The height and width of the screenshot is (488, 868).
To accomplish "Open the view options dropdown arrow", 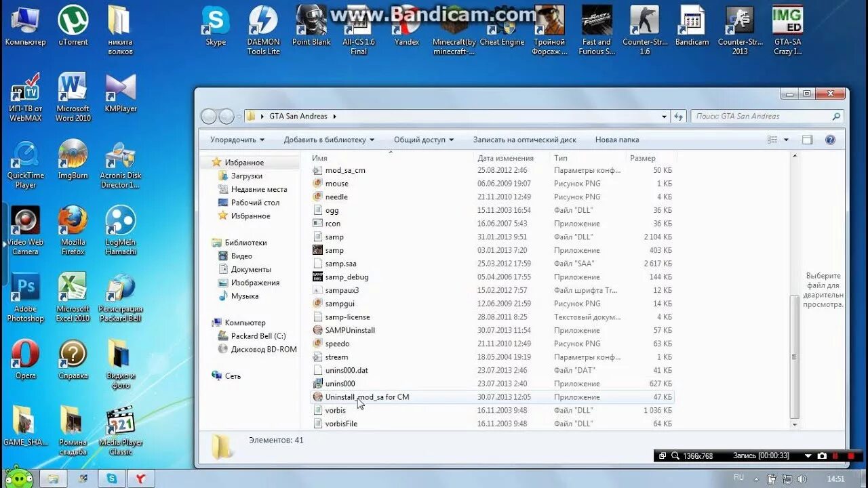I will 787,140.
